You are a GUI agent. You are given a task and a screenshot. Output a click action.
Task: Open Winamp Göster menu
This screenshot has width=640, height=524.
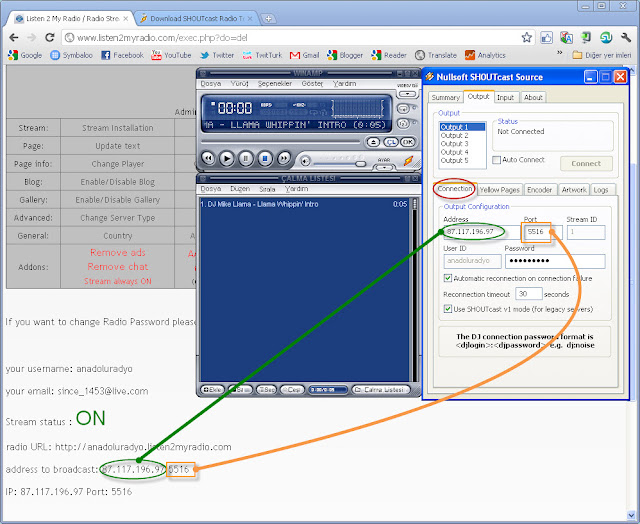[312, 84]
